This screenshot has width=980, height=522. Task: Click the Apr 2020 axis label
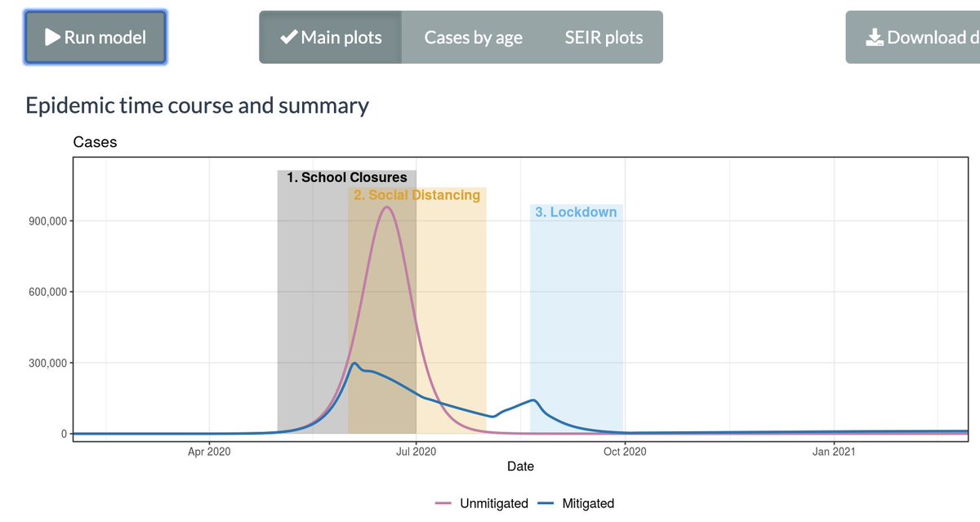coord(209,451)
